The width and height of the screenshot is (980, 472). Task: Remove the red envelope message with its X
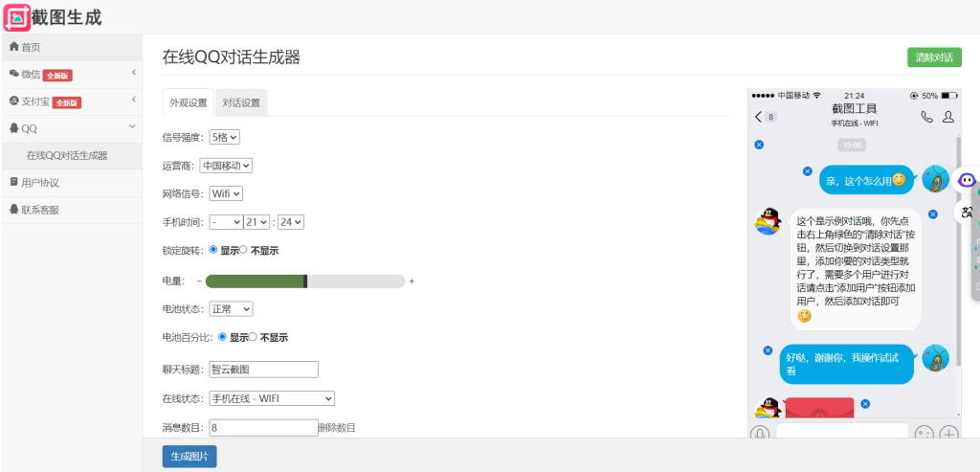coord(865,404)
